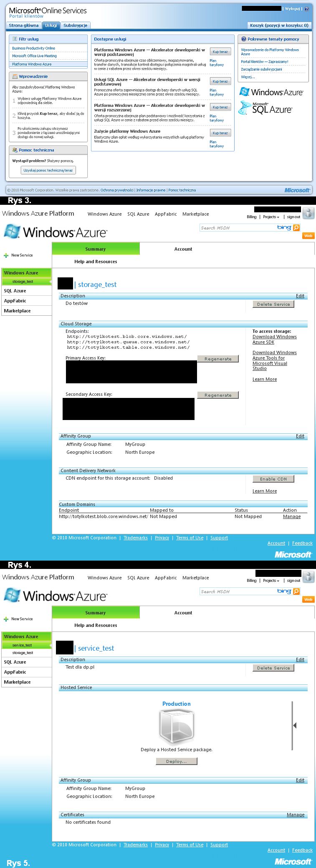
Task: Click Manage in the Certificates section
Action: [x=296, y=815]
